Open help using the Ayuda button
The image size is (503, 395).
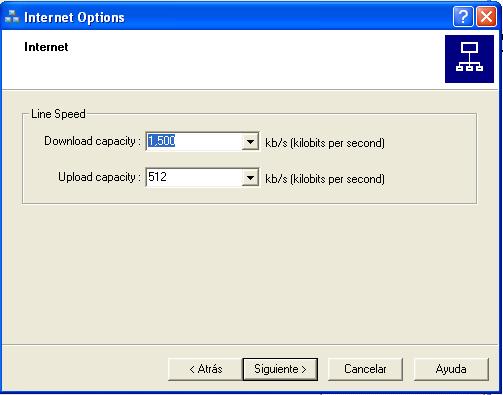[451, 369]
